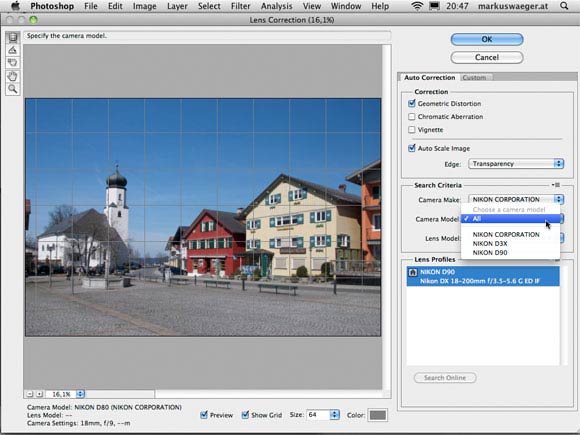Select the Remove Distortion tool

tap(13, 37)
